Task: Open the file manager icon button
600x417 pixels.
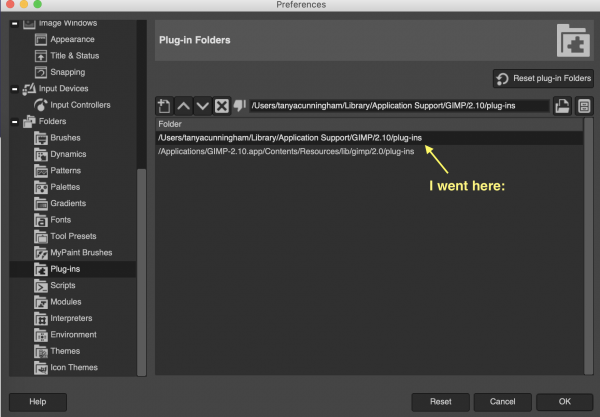Action: [x=584, y=106]
